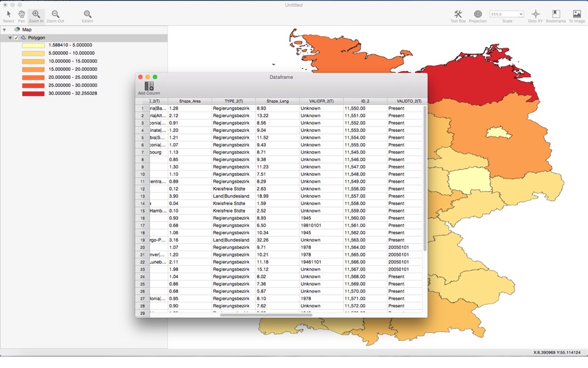Open the Goto XY tool

click(535, 17)
